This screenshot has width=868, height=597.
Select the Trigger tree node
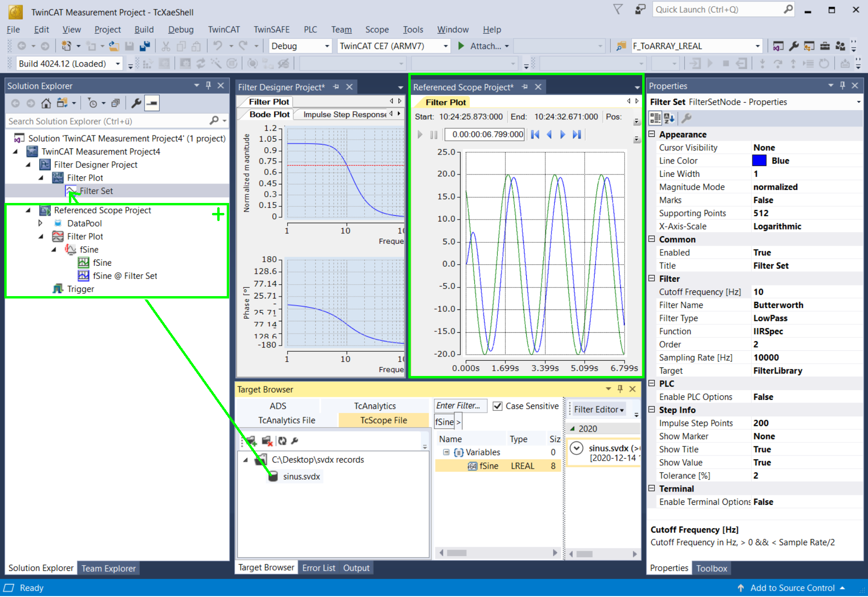pos(80,289)
